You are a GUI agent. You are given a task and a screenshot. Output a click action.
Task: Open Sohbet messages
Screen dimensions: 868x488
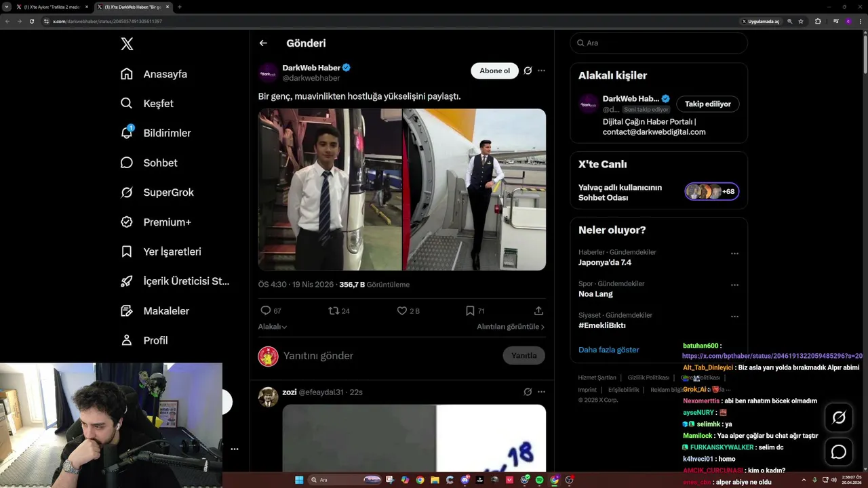[x=149, y=163]
